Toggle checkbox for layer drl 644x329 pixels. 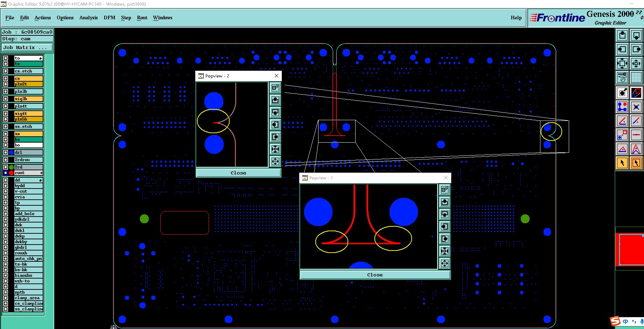point(6,152)
